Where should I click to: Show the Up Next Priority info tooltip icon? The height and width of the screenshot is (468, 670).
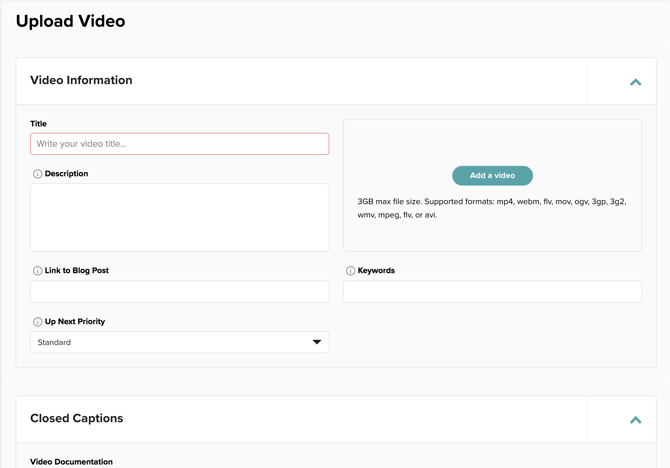pyautogui.click(x=37, y=322)
